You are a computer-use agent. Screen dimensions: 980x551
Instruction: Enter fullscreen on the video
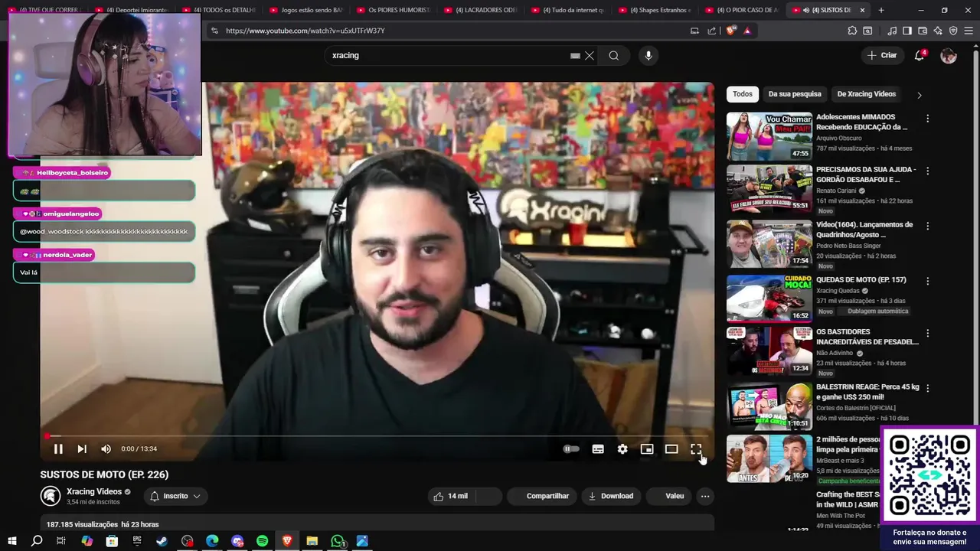(696, 449)
